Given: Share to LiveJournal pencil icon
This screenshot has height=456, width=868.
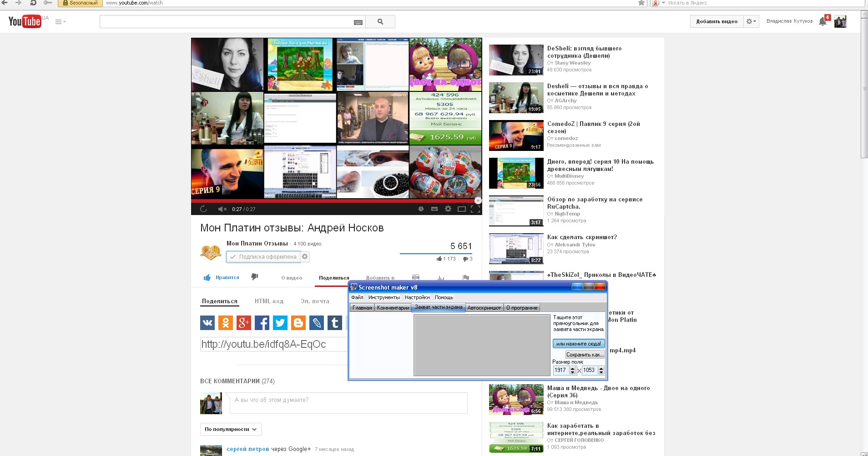Looking at the screenshot, I should coord(317,323).
